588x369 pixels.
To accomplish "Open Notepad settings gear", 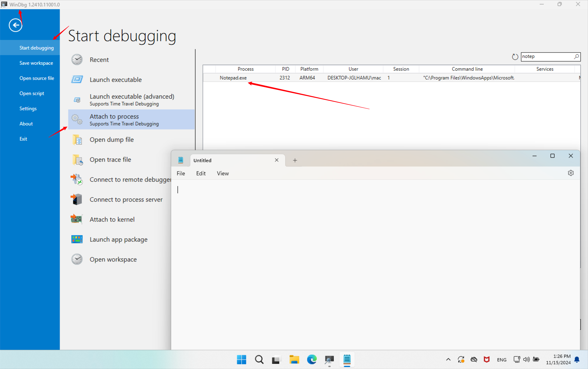I will [570, 173].
